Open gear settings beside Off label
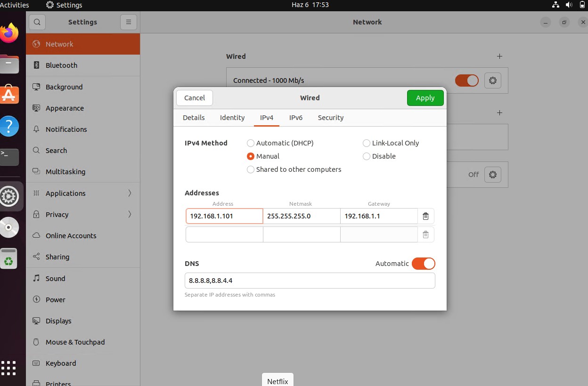The height and width of the screenshot is (386, 588). [493, 175]
